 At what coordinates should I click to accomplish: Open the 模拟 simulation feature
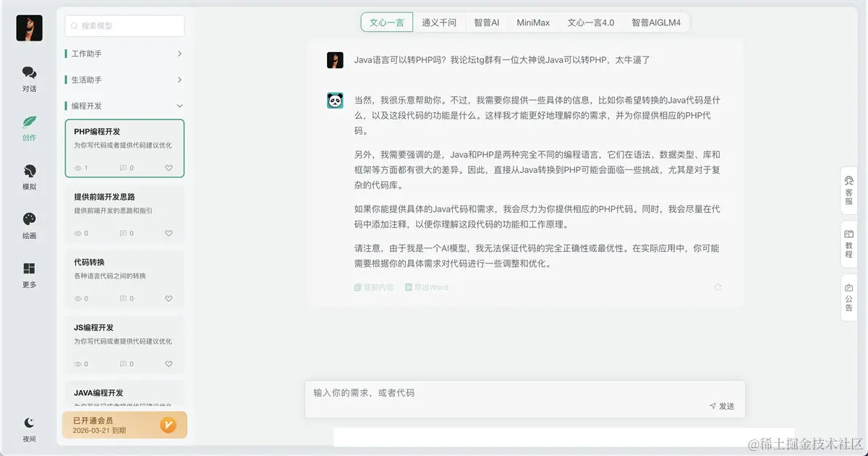(x=28, y=176)
